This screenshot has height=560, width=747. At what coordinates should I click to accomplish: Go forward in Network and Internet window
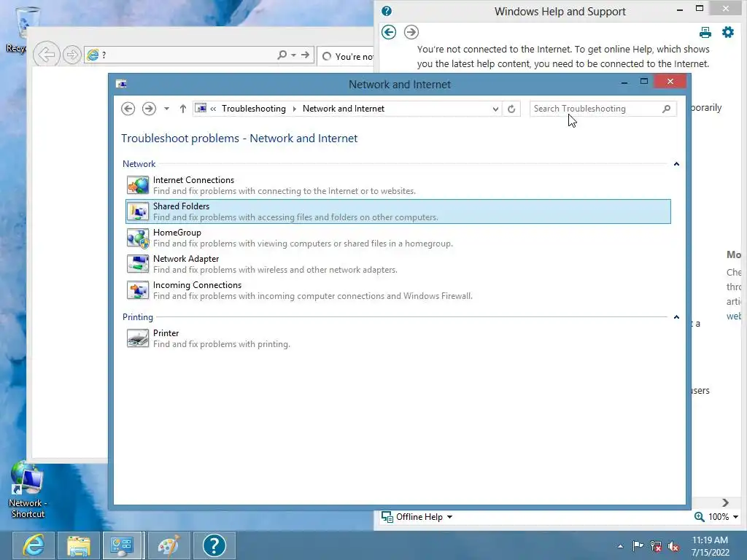pyautogui.click(x=149, y=109)
